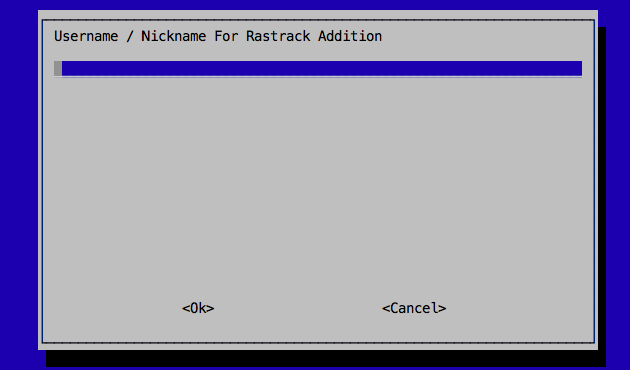The width and height of the screenshot is (630, 370).
Task: Click the word "Username" in the prompt
Action: [86, 36]
